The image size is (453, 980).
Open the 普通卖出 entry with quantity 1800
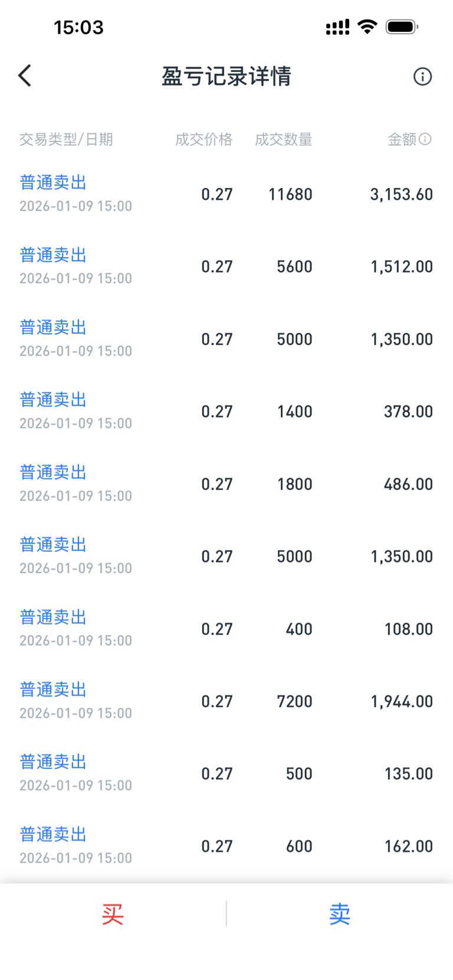[x=53, y=472]
